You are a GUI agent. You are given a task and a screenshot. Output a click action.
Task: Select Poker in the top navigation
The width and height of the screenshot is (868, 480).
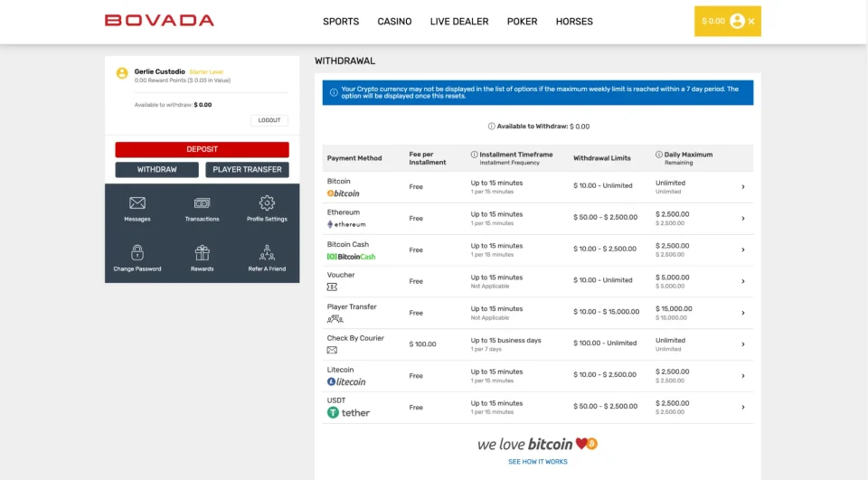pos(522,22)
